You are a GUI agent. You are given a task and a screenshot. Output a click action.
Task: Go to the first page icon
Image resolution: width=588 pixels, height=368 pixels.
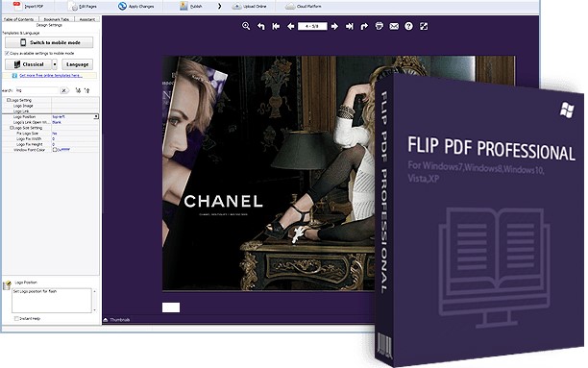276,26
